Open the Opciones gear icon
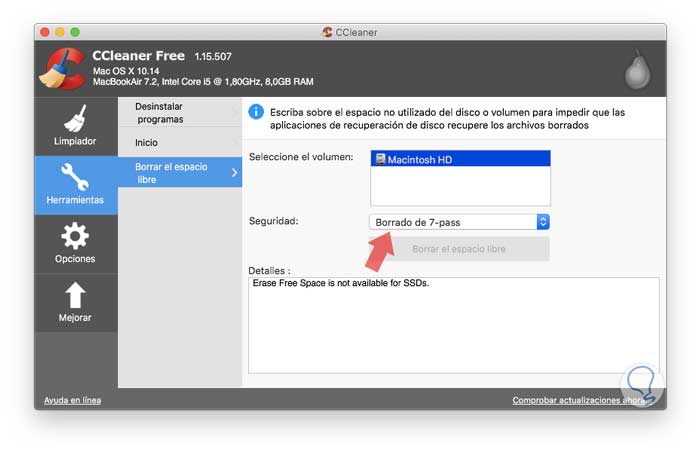Image resolution: width=700 pixels, height=454 pixels. tap(75, 236)
